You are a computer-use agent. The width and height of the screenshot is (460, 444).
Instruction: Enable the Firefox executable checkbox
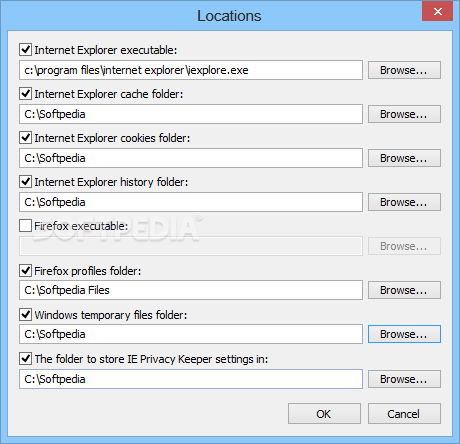tap(26, 226)
